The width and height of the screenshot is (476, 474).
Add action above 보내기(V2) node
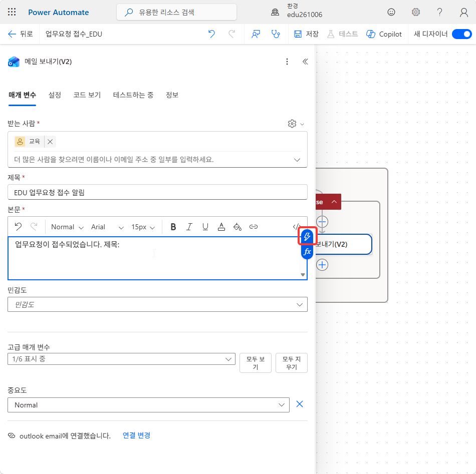tap(322, 222)
